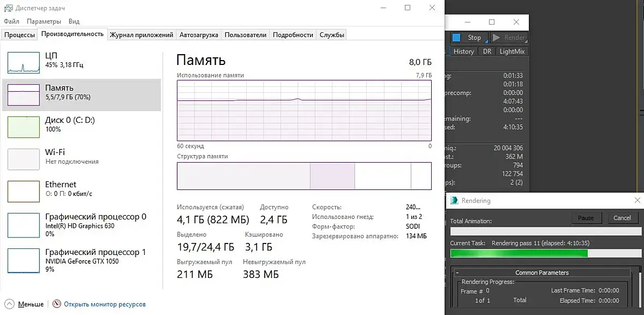Screen dimensions: 644x315
Task: Open the Файл menu
Action: click(11, 21)
